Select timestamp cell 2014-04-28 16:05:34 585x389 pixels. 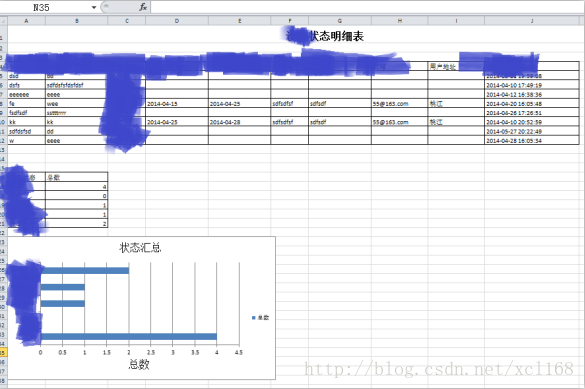(x=532, y=141)
